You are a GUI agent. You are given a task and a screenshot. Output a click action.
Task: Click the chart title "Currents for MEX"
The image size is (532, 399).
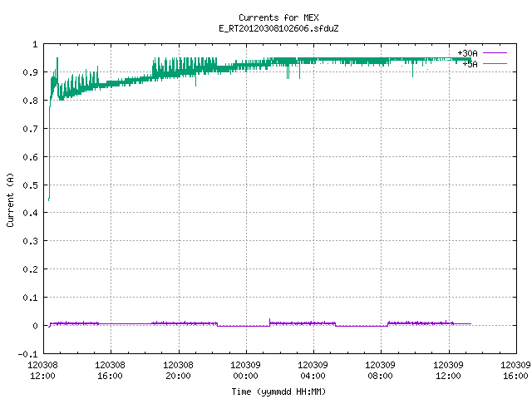pyautogui.click(x=278, y=17)
